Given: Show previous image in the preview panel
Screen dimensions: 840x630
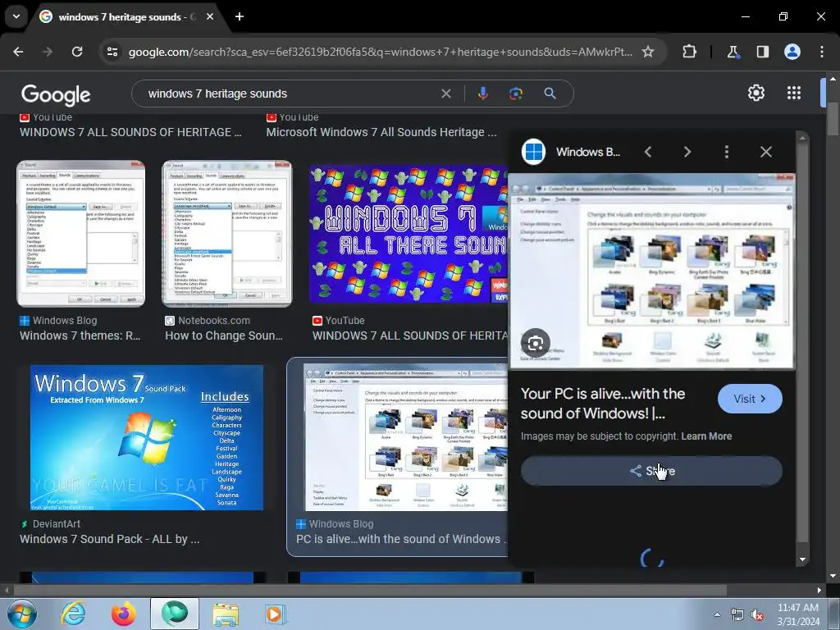Looking at the screenshot, I should tap(648, 152).
